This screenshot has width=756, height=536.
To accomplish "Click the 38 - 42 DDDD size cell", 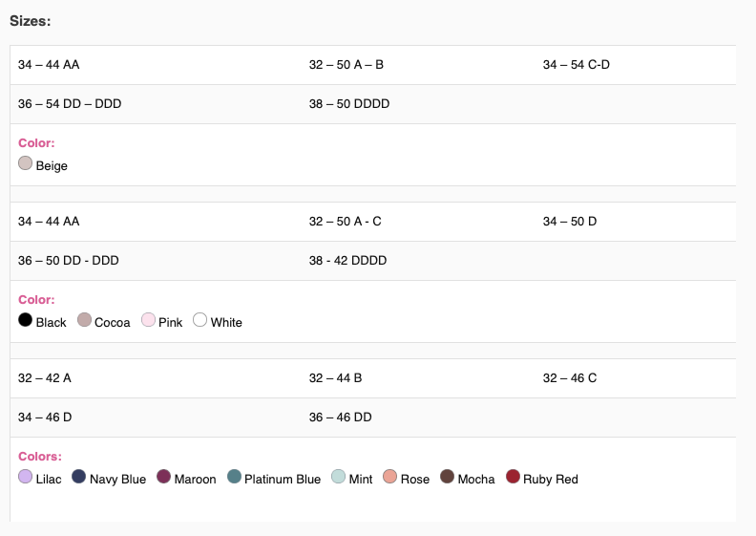I will (x=418, y=261).
